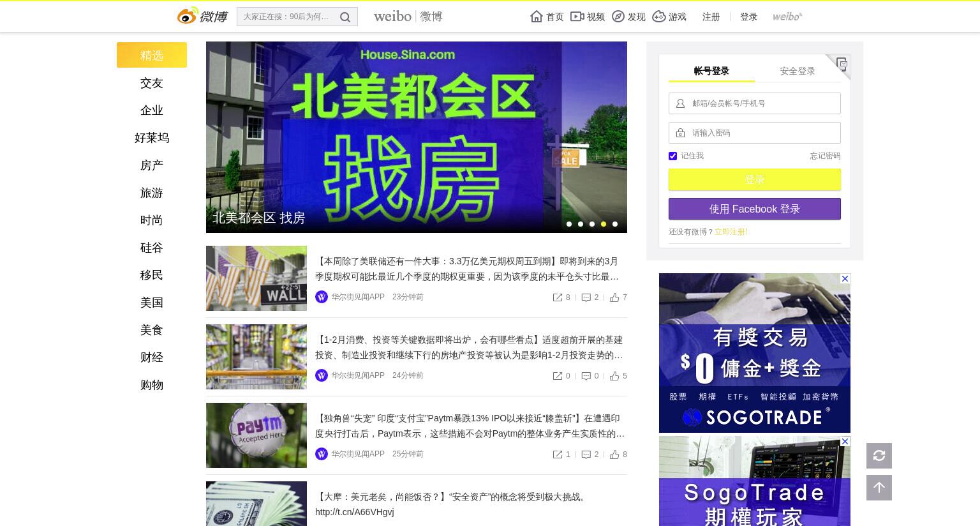
Task: Switch to 帐号登录 tab
Action: [x=711, y=71]
